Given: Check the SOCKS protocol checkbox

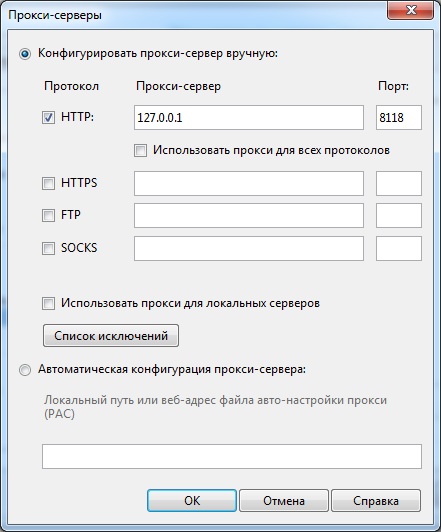Looking at the screenshot, I should [48, 248].
